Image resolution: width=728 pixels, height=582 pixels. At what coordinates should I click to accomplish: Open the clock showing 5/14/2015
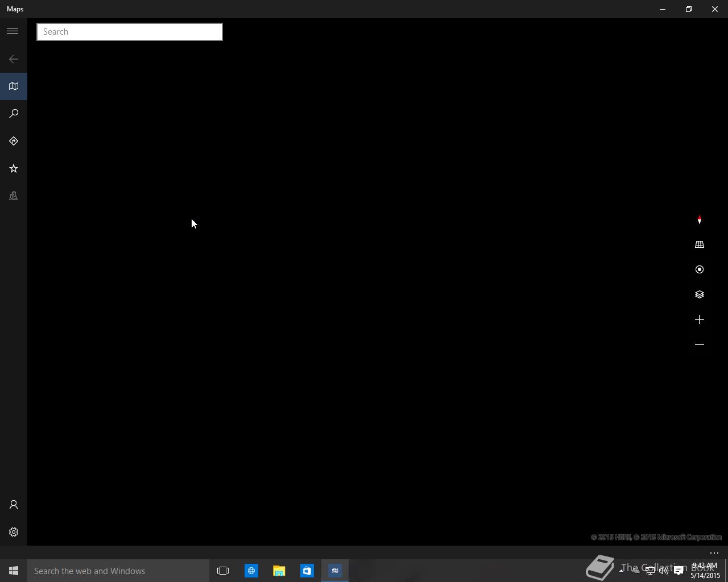pos(705,571)
